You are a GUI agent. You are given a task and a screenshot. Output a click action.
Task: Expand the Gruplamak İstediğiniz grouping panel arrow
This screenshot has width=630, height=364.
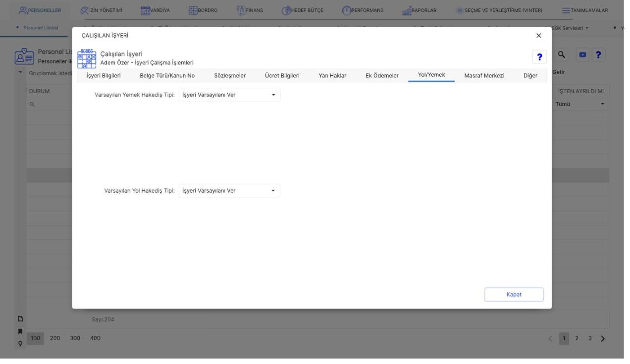click(21, 73)
